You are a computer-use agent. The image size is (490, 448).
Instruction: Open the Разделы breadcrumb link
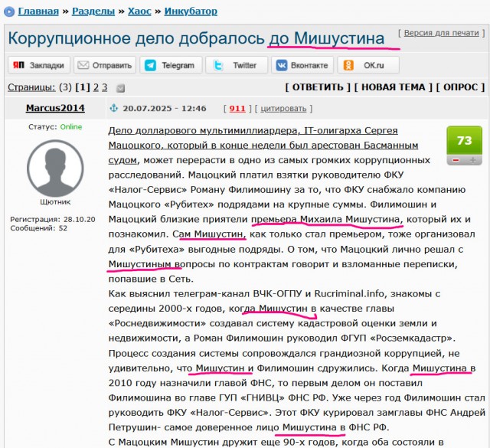tap(93, 11)
